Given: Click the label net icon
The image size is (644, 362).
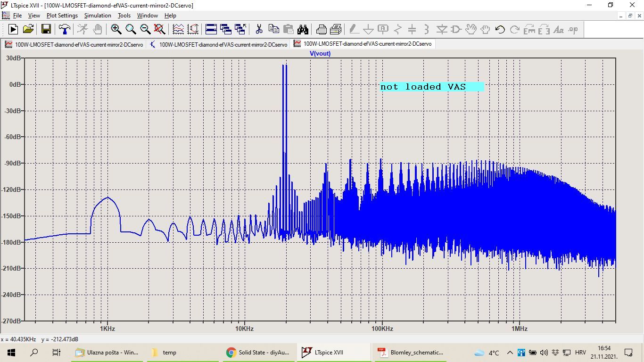Looking at the screenshot, I should [383, 29].
